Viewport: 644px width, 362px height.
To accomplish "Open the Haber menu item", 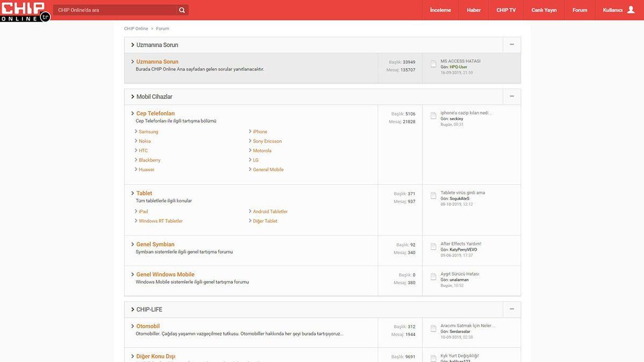I will point(473,10).
